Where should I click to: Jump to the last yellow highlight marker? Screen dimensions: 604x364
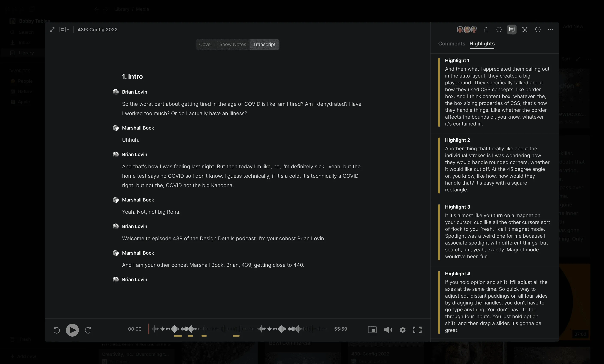click(236, 336)
